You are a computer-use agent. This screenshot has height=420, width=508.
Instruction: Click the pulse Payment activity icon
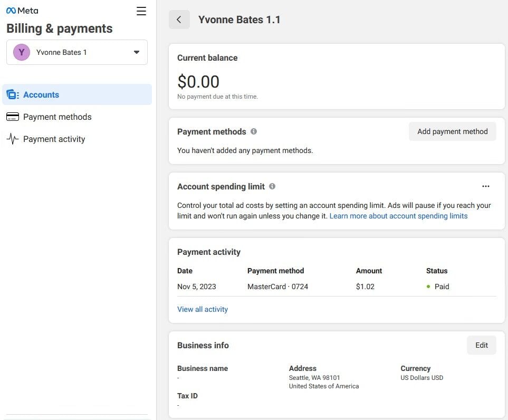point(13,139)
